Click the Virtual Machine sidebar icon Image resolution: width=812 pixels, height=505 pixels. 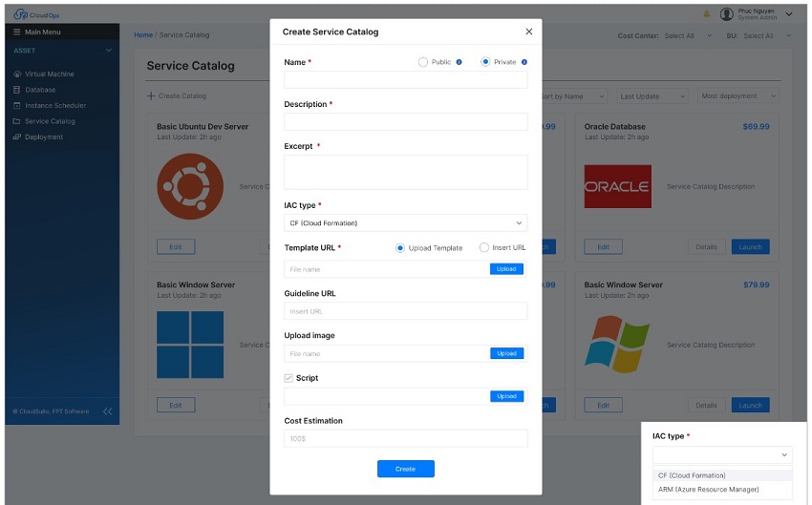click(17, 74)
